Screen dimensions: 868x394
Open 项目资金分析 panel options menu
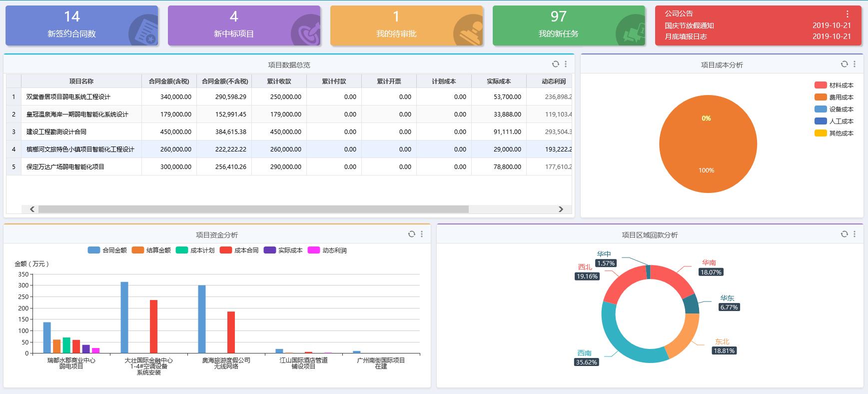[x=422, y=234]
